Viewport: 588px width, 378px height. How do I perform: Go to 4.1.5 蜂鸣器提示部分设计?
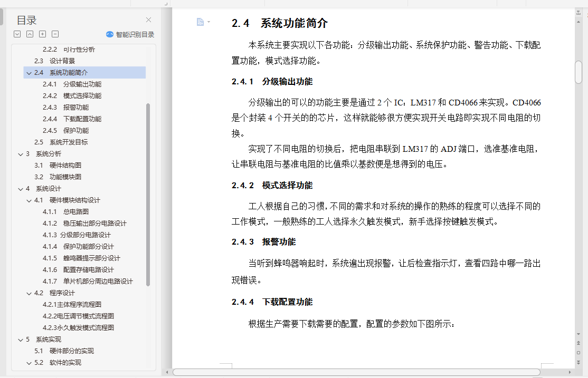click(81, 258)
